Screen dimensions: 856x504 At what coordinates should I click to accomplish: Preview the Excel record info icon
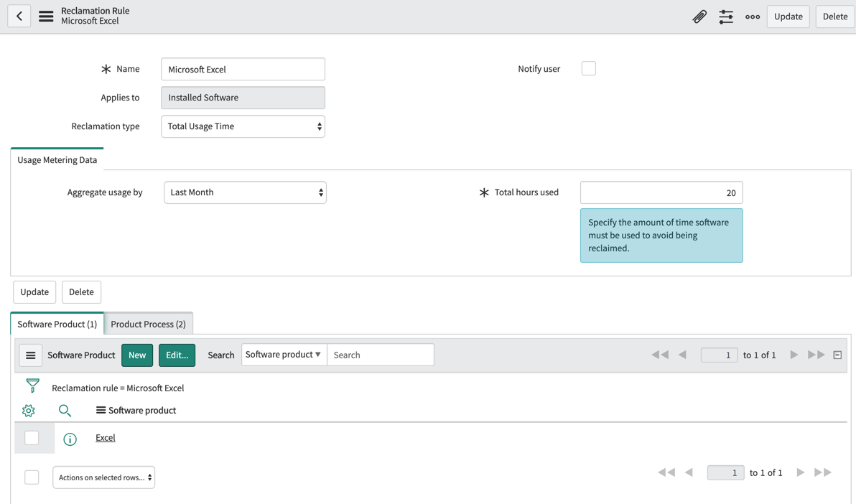click(x=70, y=439)
